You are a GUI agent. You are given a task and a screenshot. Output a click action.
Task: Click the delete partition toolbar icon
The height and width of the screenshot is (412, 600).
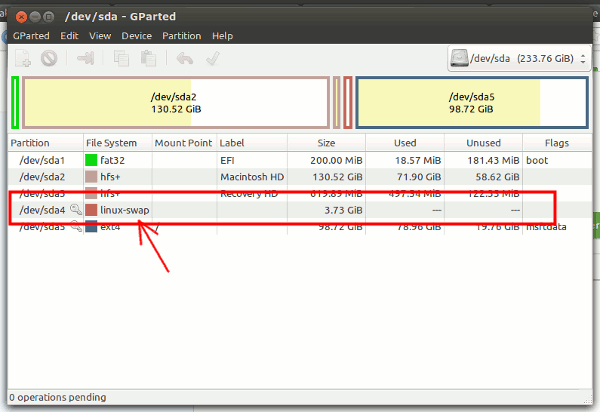[x=49, y=59]
